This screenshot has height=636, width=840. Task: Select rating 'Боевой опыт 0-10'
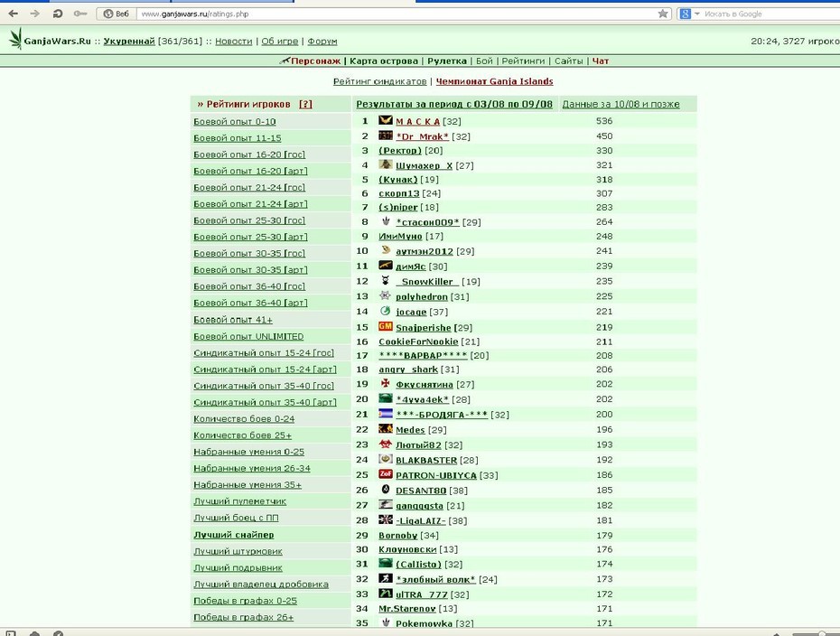pyautogui.click(x=235, y=122)
